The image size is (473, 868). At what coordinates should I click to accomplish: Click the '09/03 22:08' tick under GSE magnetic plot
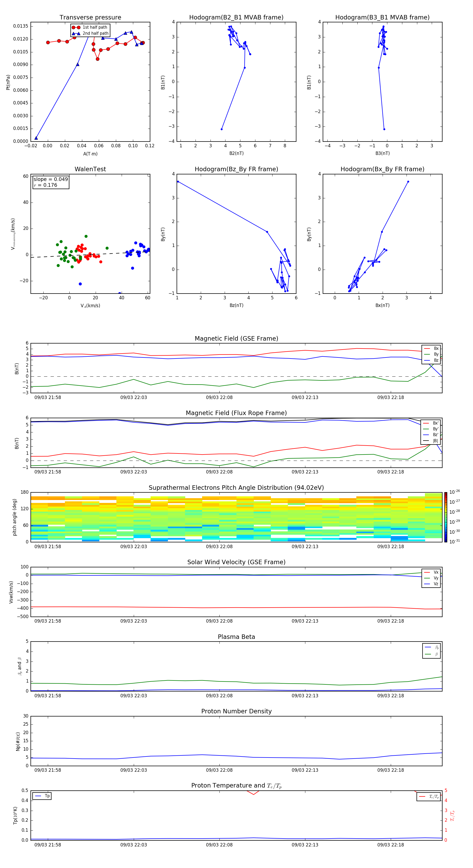click(219, 398)
